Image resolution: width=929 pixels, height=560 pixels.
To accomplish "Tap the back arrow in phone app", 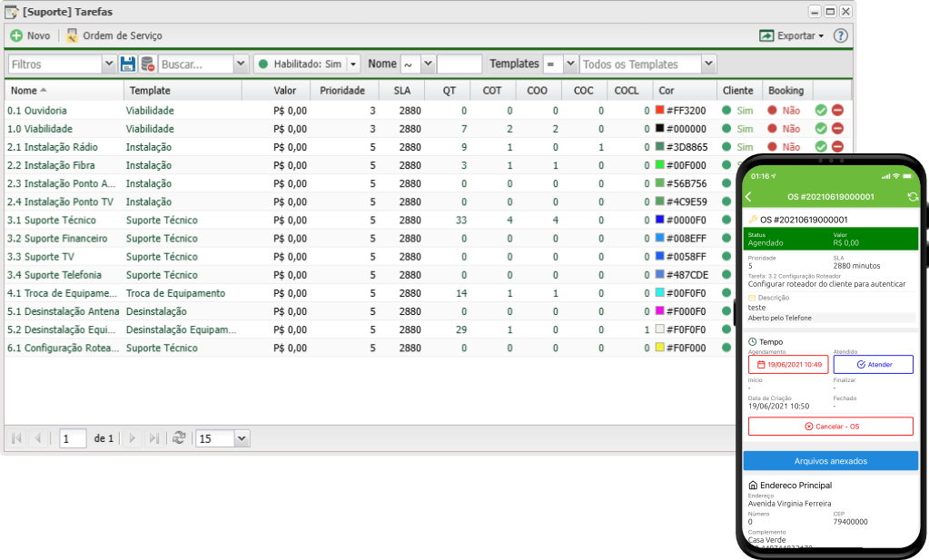I will pos(748,197).
